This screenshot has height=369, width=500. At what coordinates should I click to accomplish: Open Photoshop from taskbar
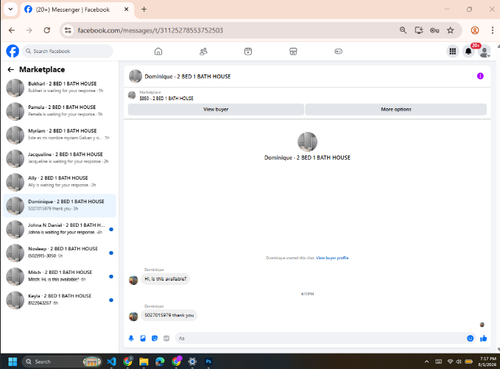pyautogui.click(x=208, y=361)
